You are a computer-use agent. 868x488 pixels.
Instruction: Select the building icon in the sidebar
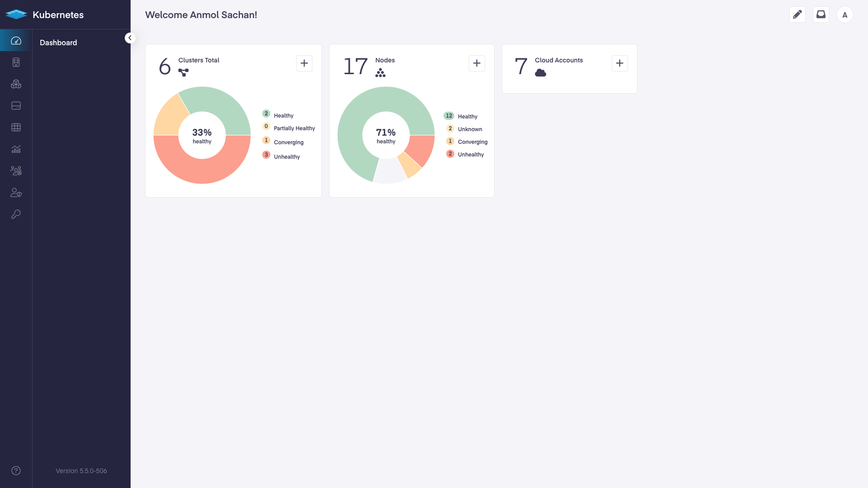16,62
